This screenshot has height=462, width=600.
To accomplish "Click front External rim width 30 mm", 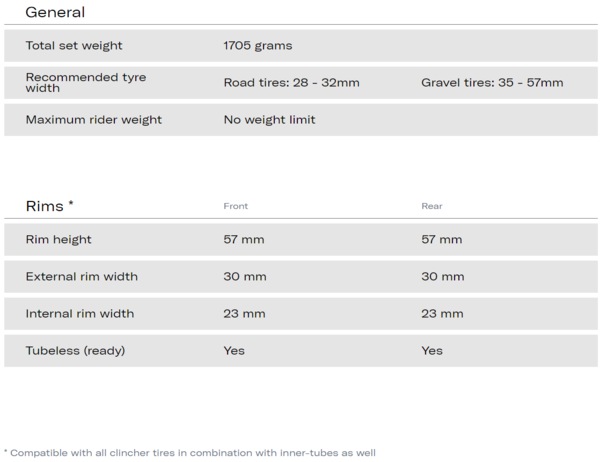I will [245, 276].
